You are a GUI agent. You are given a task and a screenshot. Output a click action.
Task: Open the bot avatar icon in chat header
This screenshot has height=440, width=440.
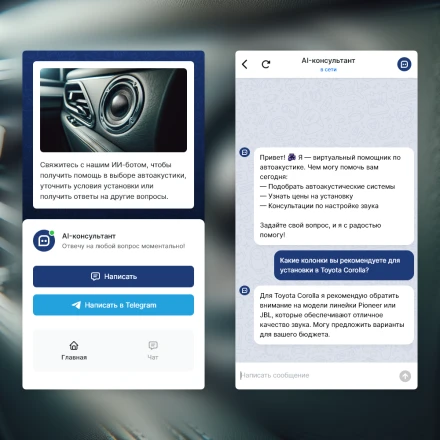(404, 64)
